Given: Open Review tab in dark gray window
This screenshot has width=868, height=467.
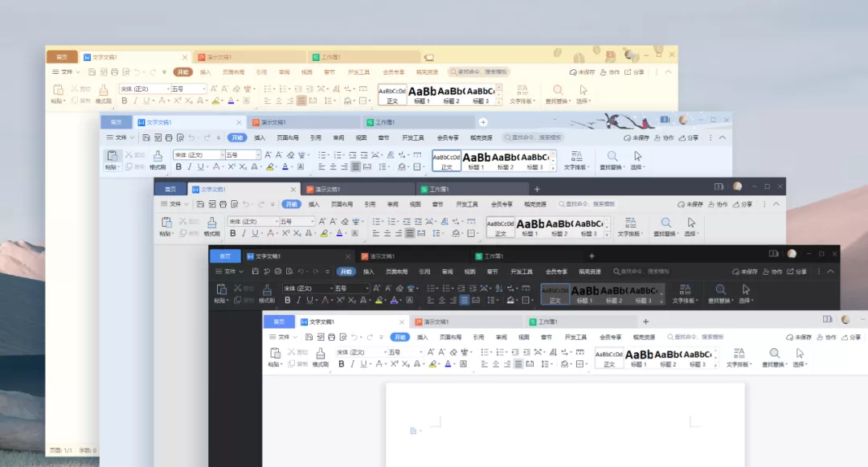Looking at the screenshot, I should [x=393, y=204].
